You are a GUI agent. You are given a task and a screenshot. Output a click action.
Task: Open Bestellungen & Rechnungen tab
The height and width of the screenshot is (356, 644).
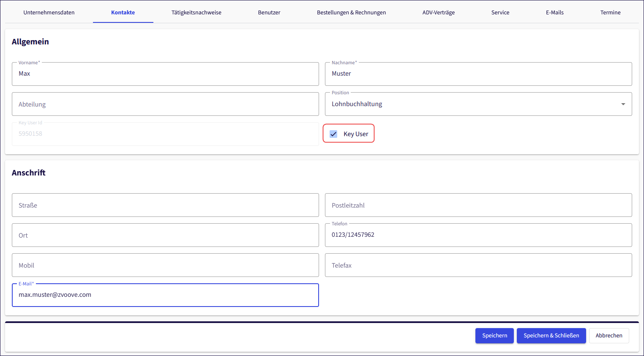point(351,13)
